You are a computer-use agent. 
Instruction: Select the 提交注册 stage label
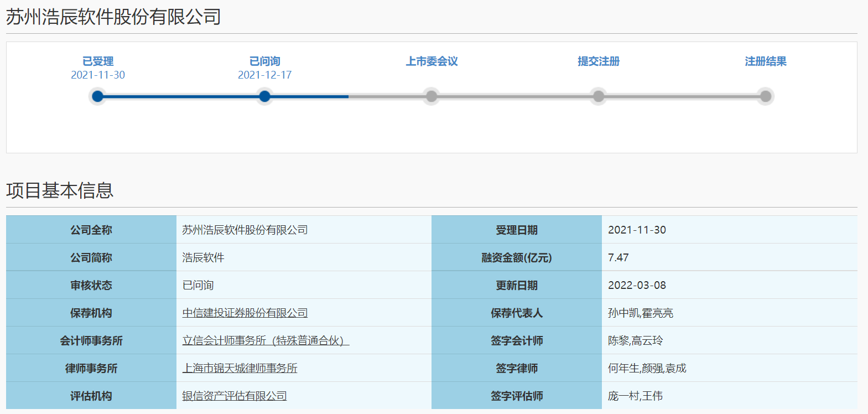tap(599, 61)
